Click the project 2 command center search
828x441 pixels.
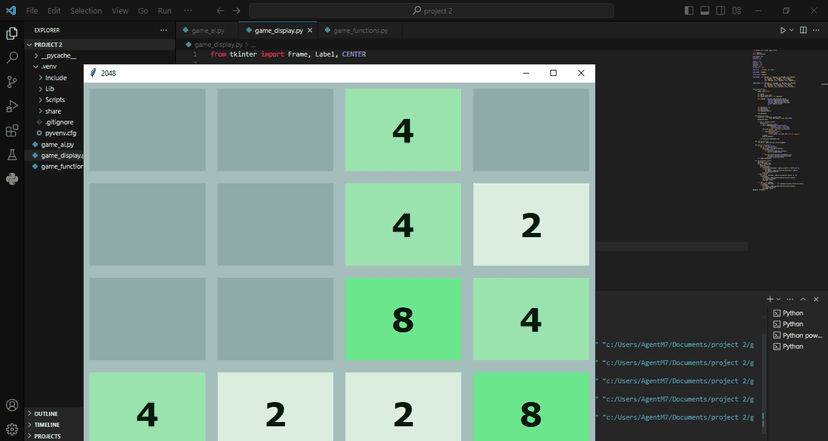click(431, 11)
